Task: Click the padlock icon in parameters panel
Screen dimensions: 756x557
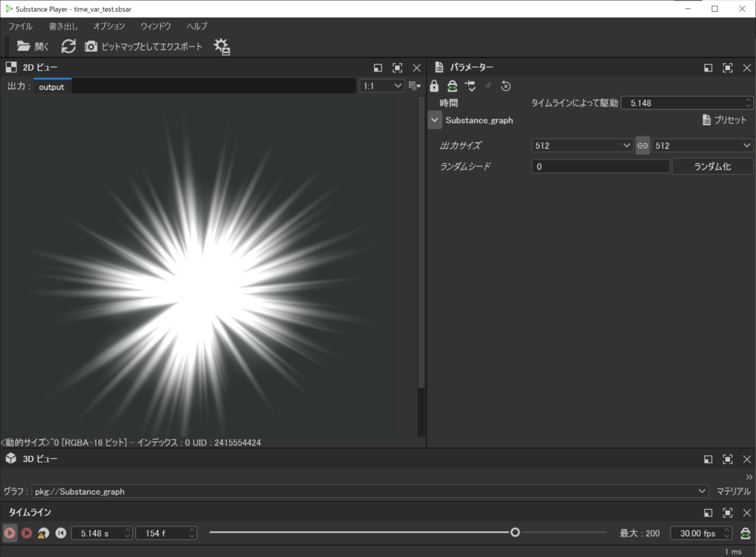Action: point(434,86)
